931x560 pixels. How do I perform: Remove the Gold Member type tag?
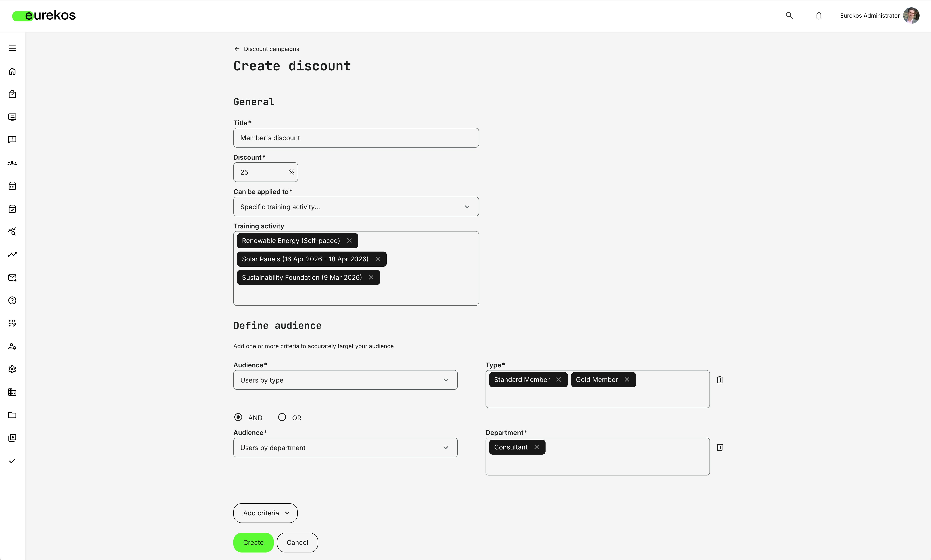(627, 380)
